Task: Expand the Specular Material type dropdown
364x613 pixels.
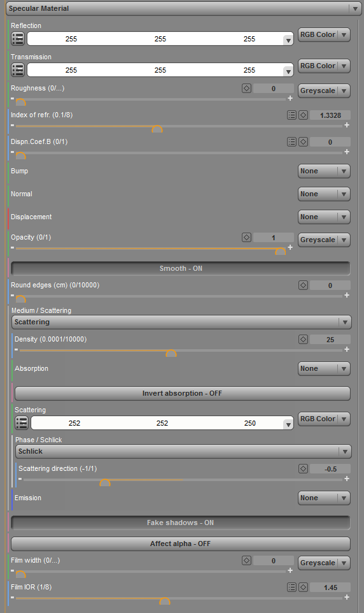Action: pyautogui.click(x=183, y=8)
